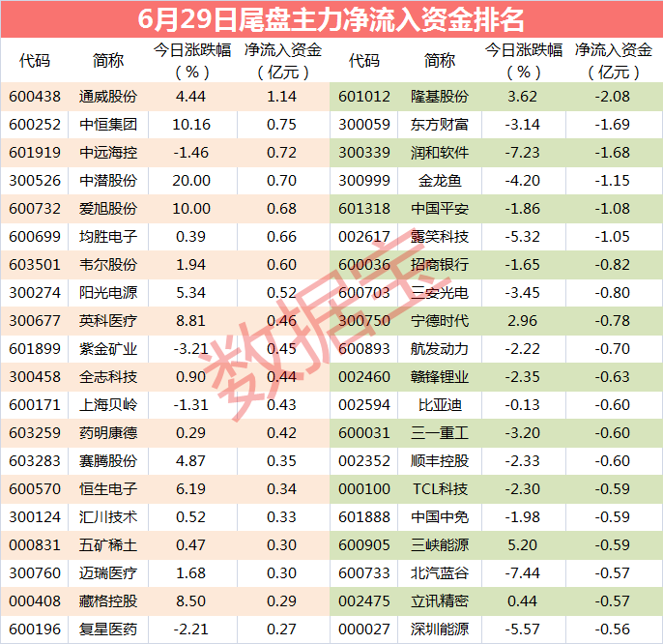
Task: Select stock name 中国中免
Action: [440, 517]
